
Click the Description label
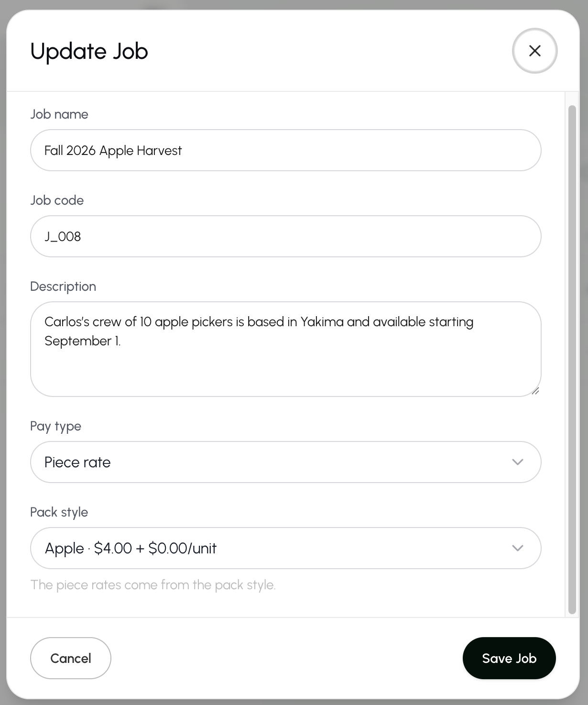[63, 286]
